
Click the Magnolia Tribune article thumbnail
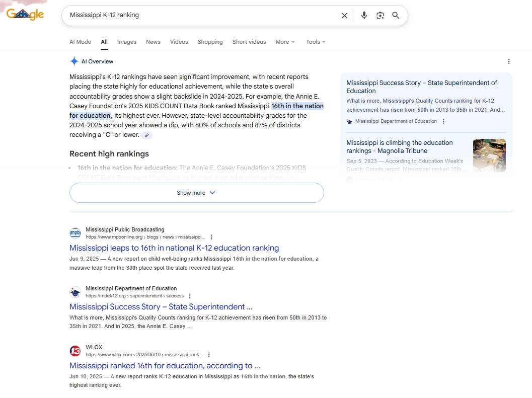[489, 155]
